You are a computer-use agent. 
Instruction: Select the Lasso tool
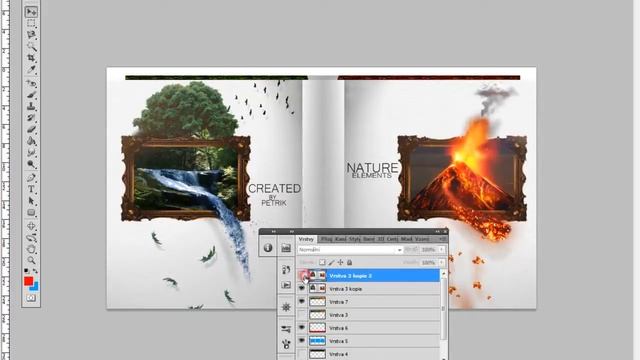pyautogui.click(x=31, y=35)
